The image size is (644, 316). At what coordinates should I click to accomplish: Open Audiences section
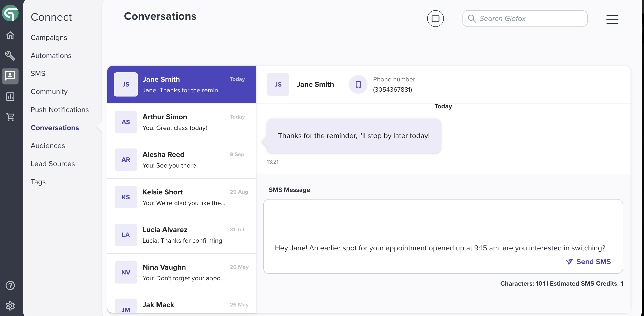point(48,146)
